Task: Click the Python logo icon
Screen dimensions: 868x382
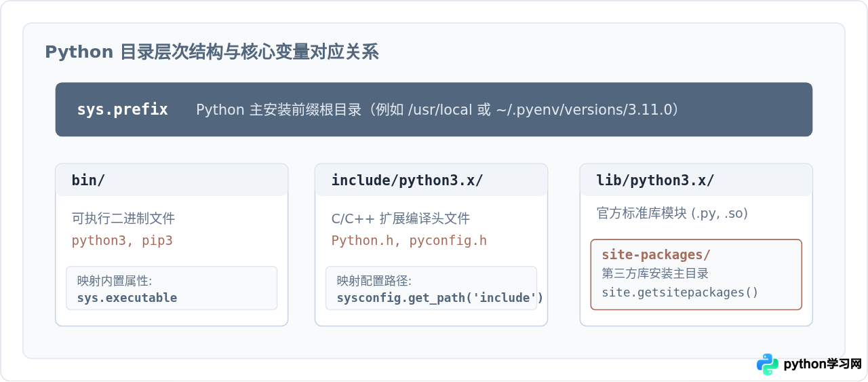Action: [x=768, y=364]
